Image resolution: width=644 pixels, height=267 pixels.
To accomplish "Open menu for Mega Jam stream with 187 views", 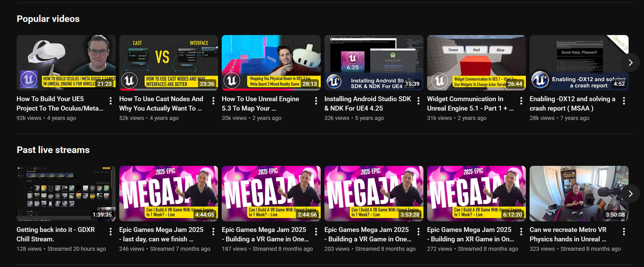I will [x=316, y=232].
